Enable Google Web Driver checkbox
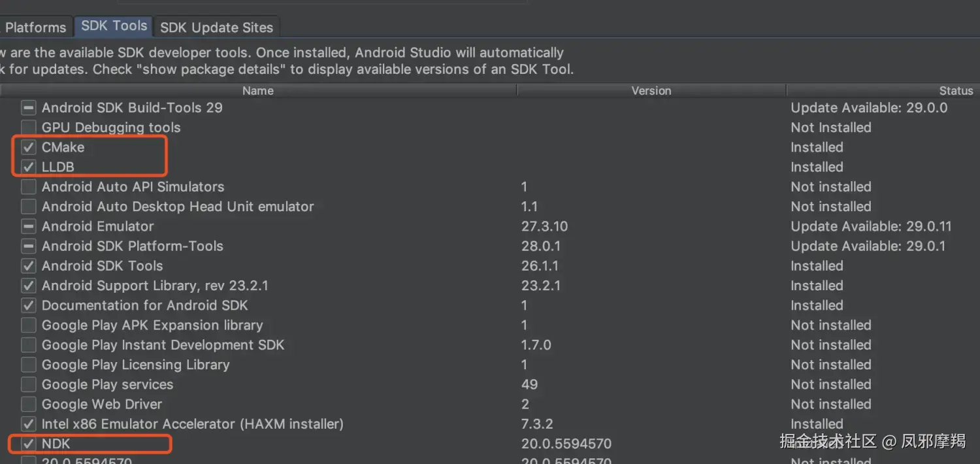980x464 pixels. point(28,404)
